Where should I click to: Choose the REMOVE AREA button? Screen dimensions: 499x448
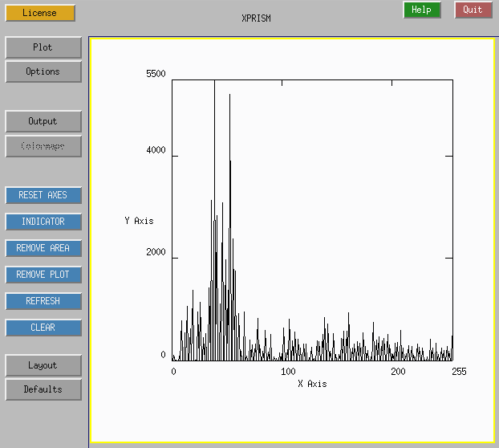(43, 248)
